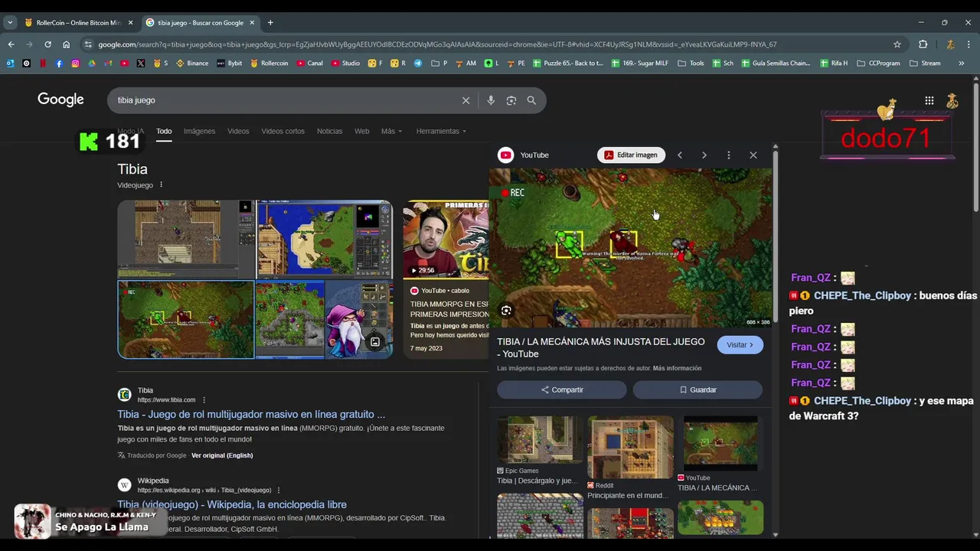This screenshot has width=980, height=551.
Task: Open the Telegram bookmark
Action: [418, 64]
